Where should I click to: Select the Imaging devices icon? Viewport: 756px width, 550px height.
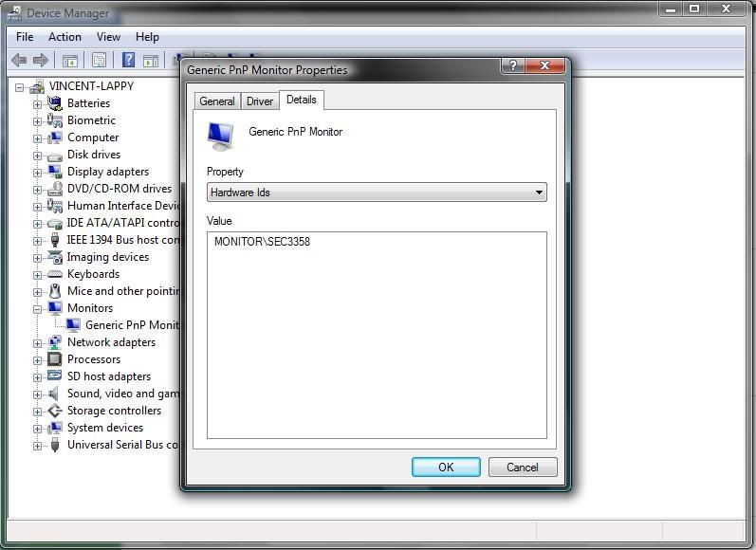coord(55,257)
